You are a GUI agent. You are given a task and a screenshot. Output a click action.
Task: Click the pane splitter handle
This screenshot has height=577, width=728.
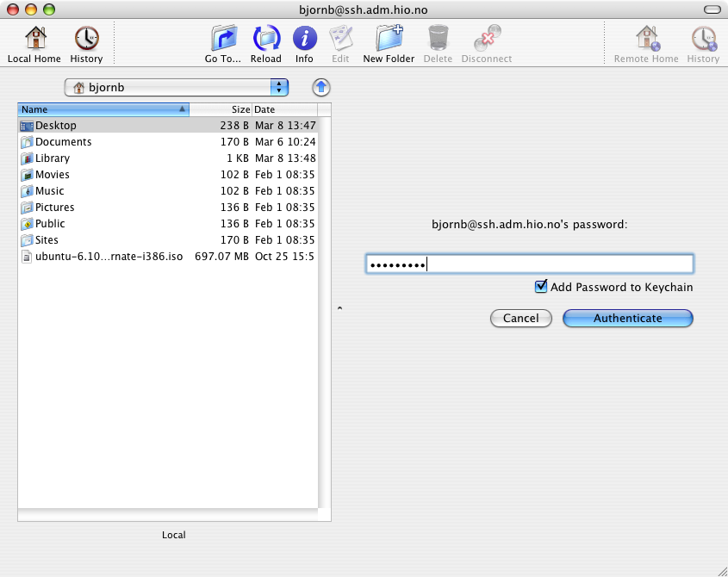coord(339,307)
